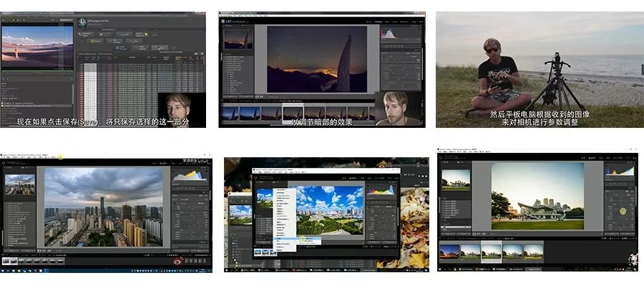This screenshot has width=644, height=283.
Task: Select the night-shot filmstrip thumbnail of the white building
Action: pos(449,251)
